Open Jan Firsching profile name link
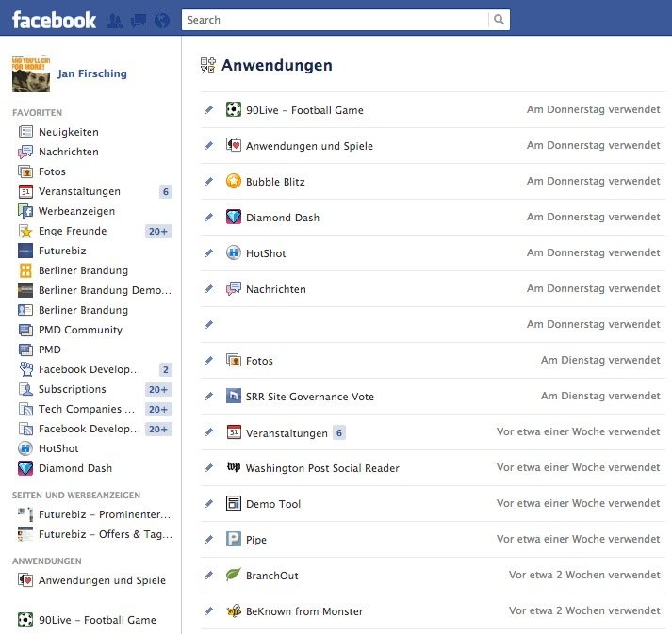Screen dimensions: 672x634 [x=92, y=73]
